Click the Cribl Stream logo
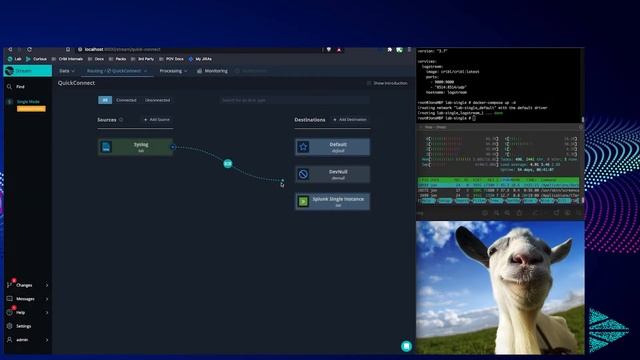This screenshot has width=640, height=360. 10,71
